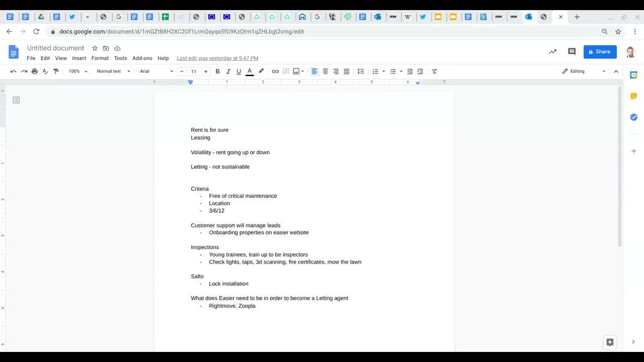Click the blue Share button

600,52
